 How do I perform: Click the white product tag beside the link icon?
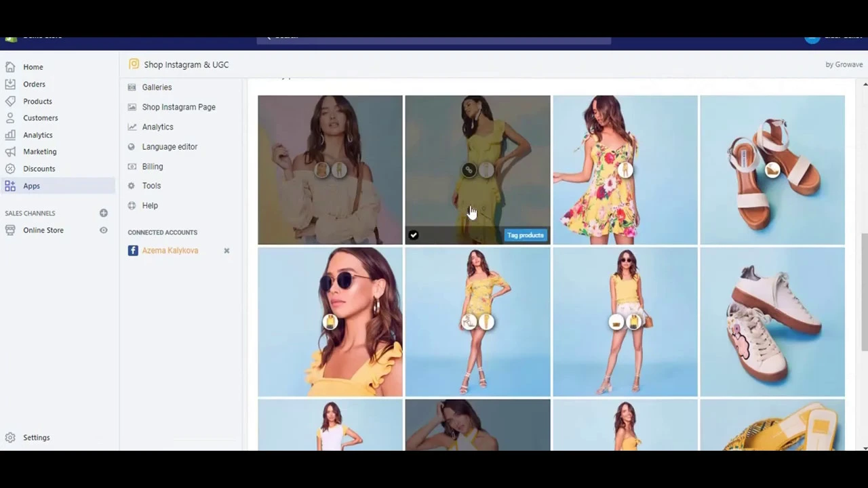486,170
